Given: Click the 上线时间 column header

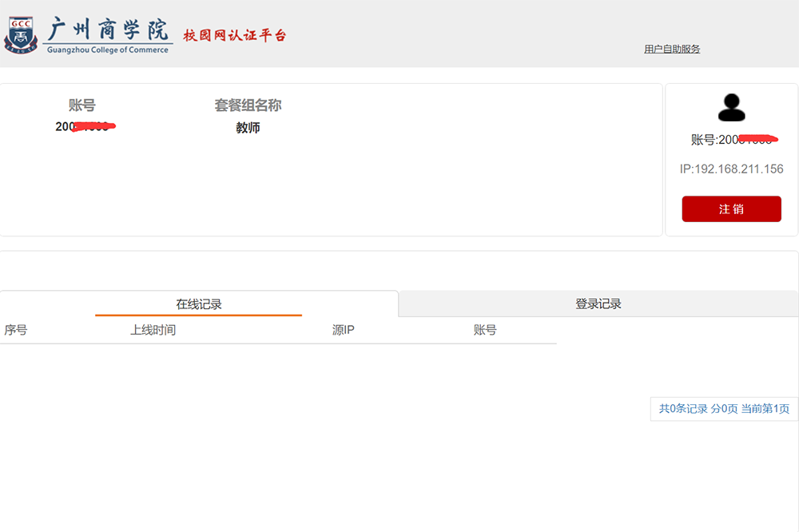Looking at the screenshot, I should 153,330.
